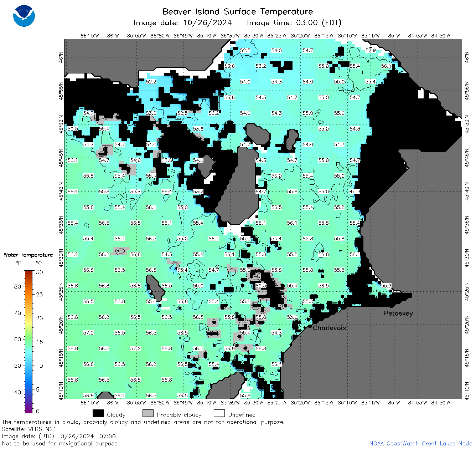Click the NOAA logo emblem
This screenshot has width=476, height=449.
pyautogui.click(x=24, y=16)
